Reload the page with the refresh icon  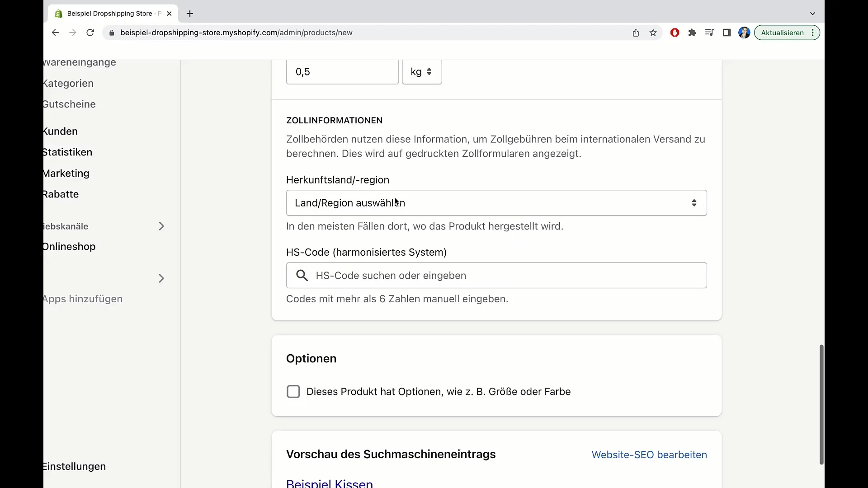90,33
